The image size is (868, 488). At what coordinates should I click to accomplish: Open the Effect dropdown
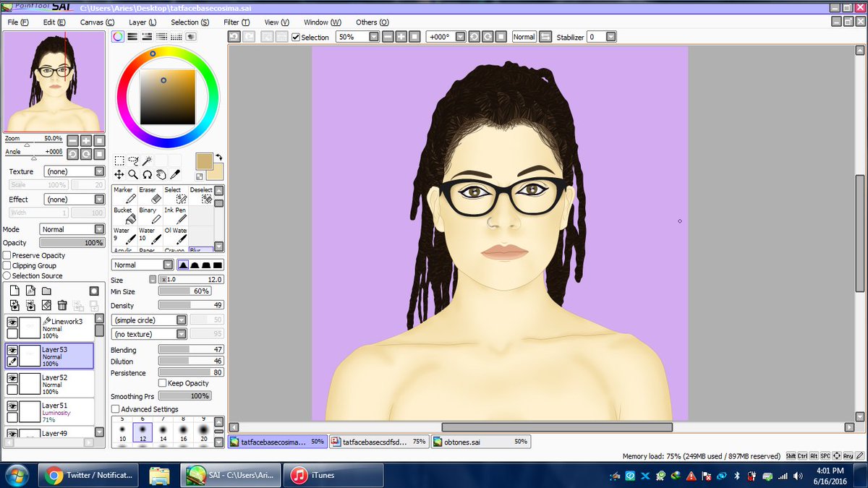pos(75,199)
